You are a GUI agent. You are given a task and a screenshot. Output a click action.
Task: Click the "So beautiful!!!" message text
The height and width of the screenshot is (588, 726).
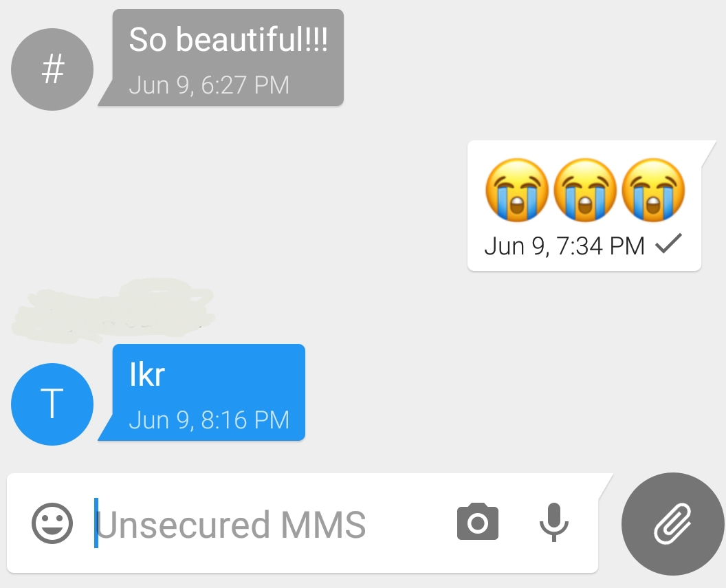click(228, 39)
